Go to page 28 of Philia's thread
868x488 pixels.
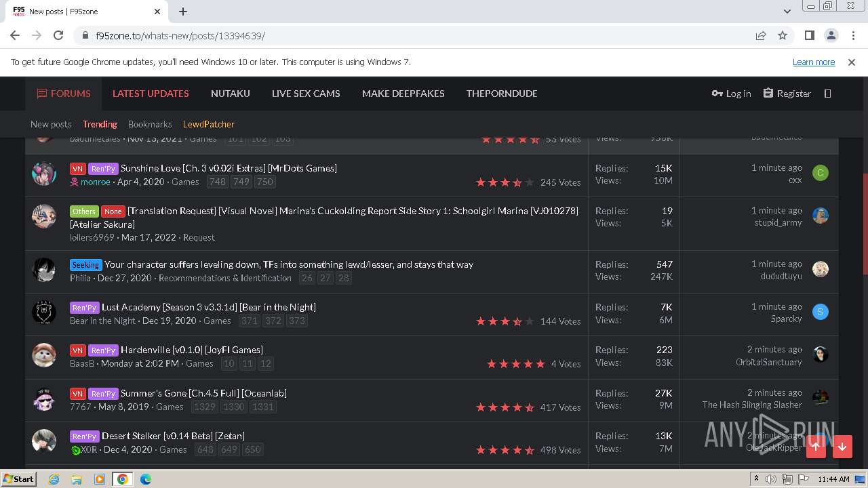click(x=344, y=278)
